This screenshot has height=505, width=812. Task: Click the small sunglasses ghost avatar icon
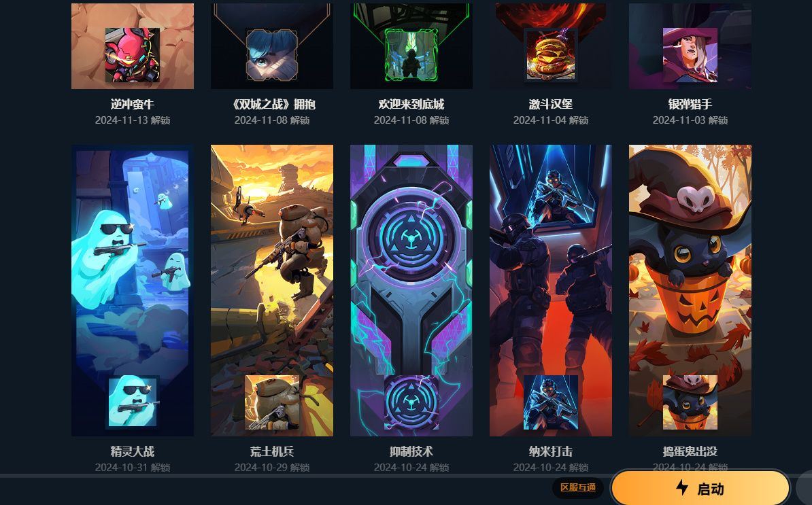(133, 402)
